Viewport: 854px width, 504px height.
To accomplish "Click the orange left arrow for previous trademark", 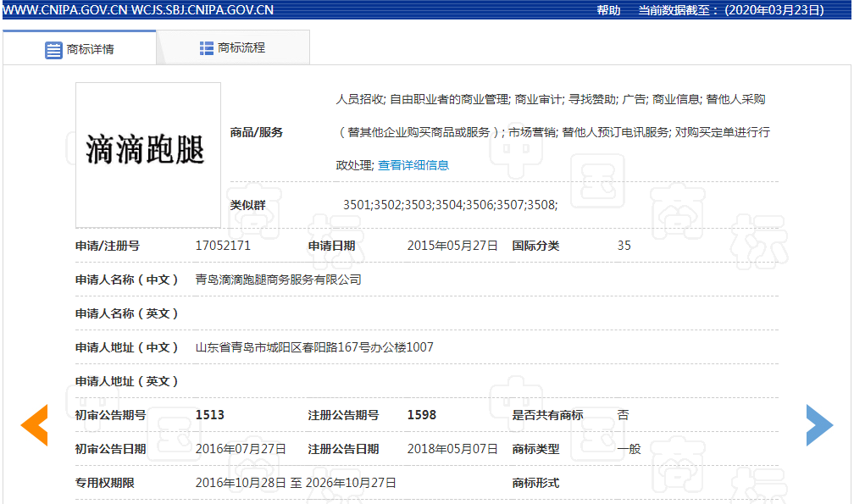I will click(x=35, y=426).
